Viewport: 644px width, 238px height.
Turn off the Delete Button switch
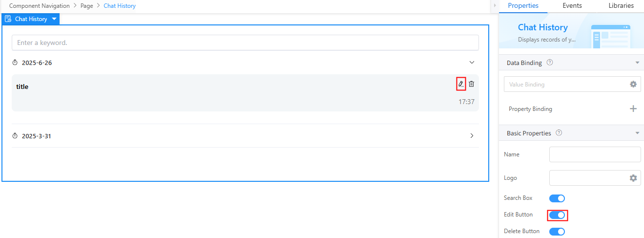(x=557, y=231)
